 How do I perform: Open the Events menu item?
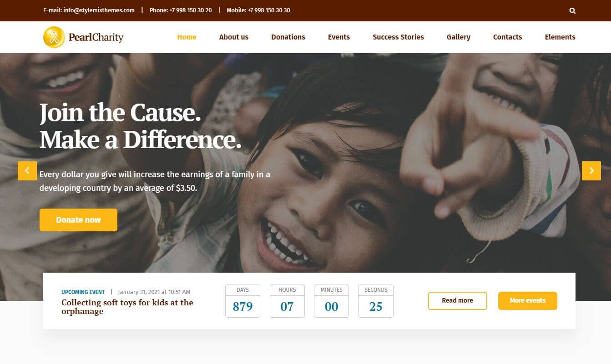[x=339, y=37]
